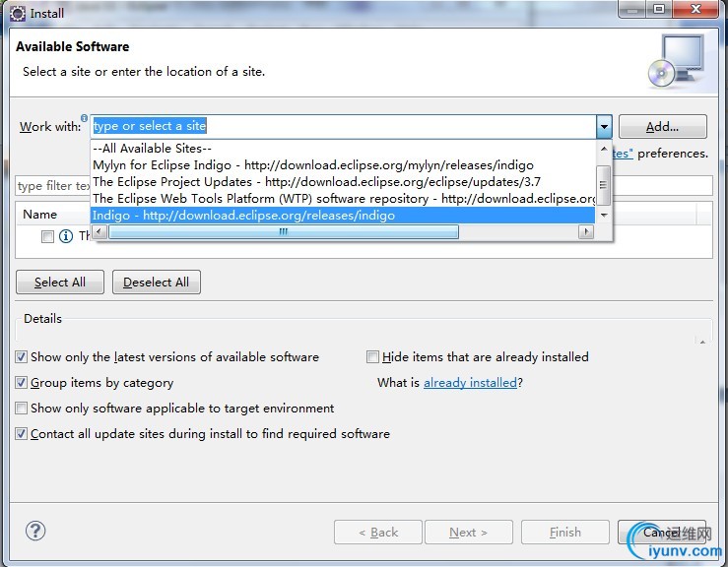Click the dropdown list scroll-left arrow
This screenshot has height=567, width=728.
click(x=99, y=231)
